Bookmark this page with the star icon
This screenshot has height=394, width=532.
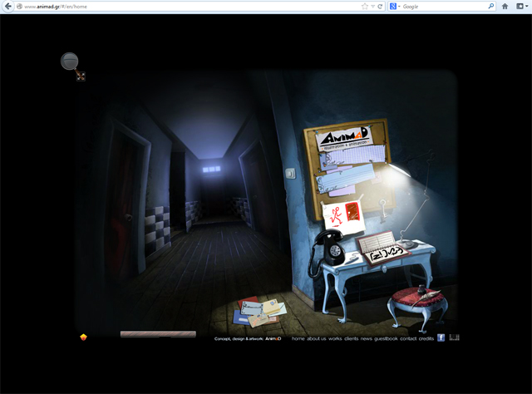(364, 6)
